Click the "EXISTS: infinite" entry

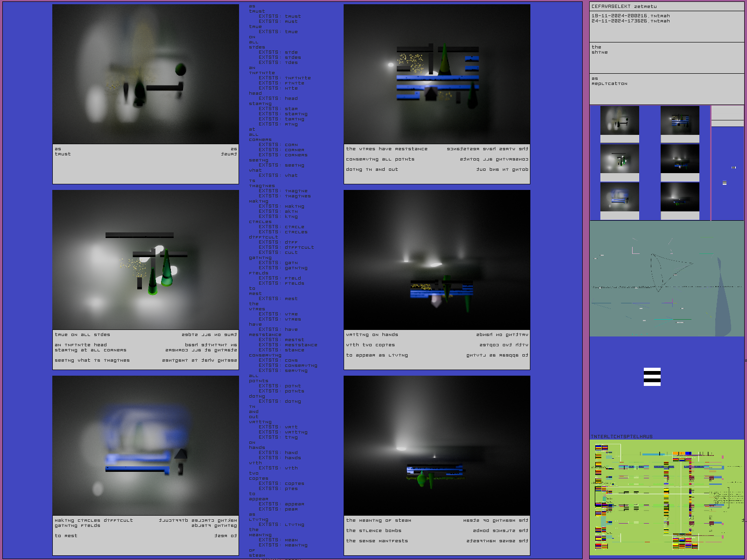[x=285, y=78]
